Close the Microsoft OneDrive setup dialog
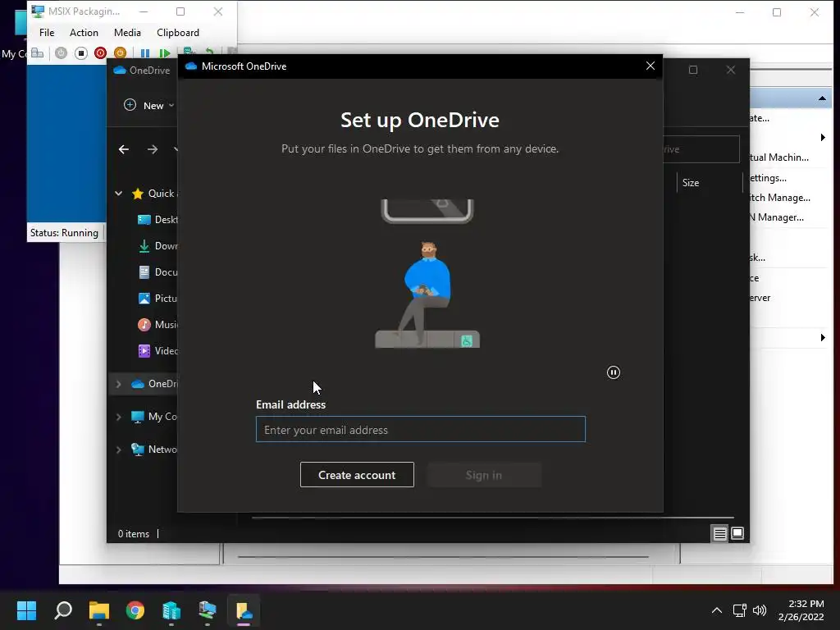The height and width of the screenshot is (630, 840). pos(651,66)
